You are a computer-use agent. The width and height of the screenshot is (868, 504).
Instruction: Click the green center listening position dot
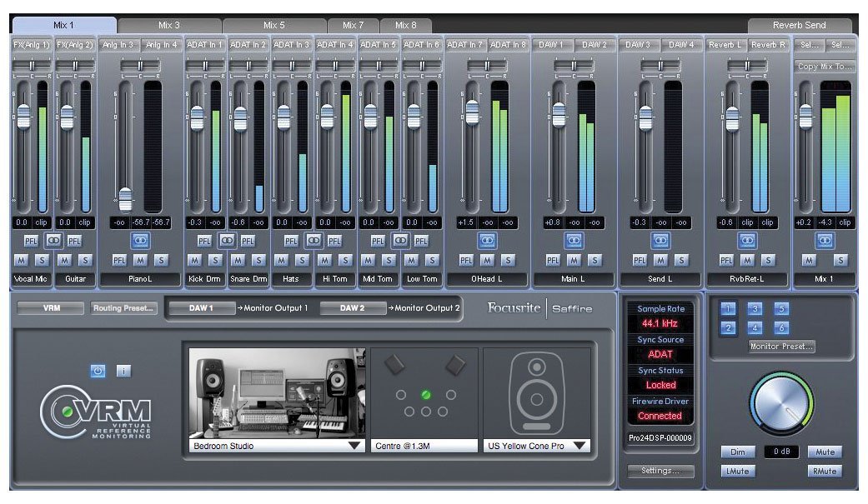click(x=425, y=396)
